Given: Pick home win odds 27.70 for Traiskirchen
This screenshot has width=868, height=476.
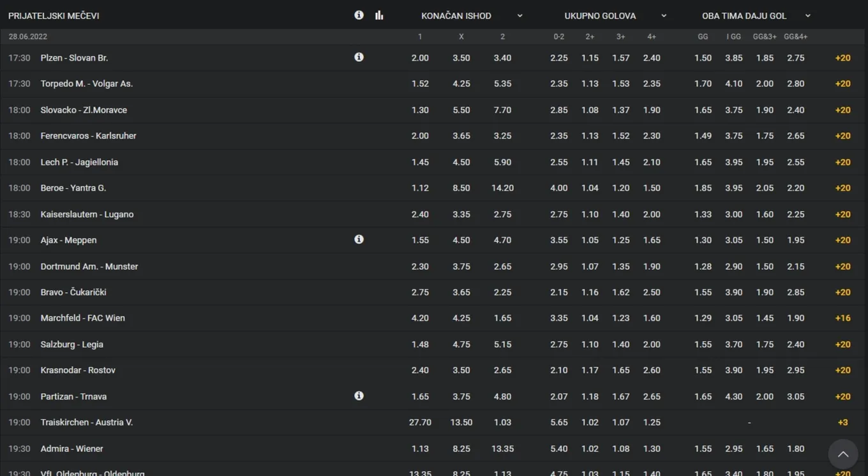Looking at the screenshot, I should pos(420,422).
